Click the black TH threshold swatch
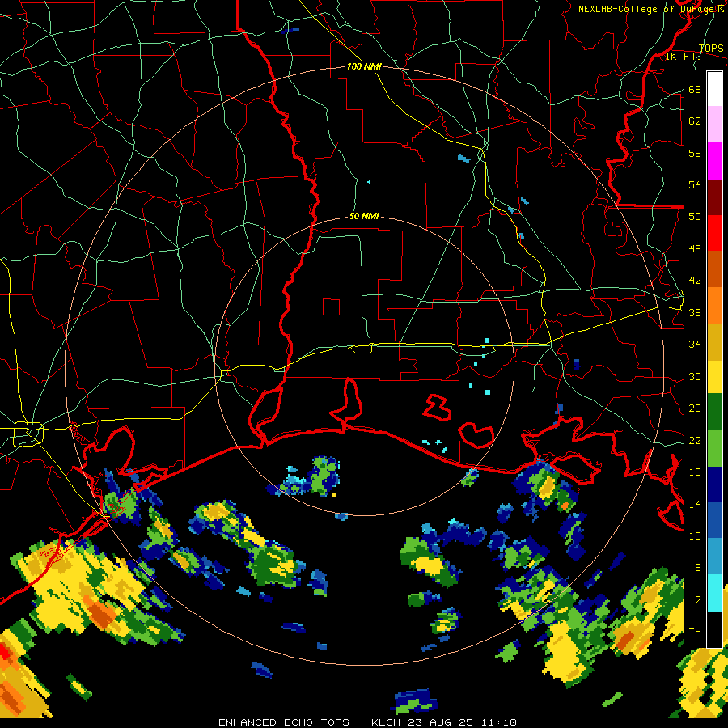 [x=714, y=629]
